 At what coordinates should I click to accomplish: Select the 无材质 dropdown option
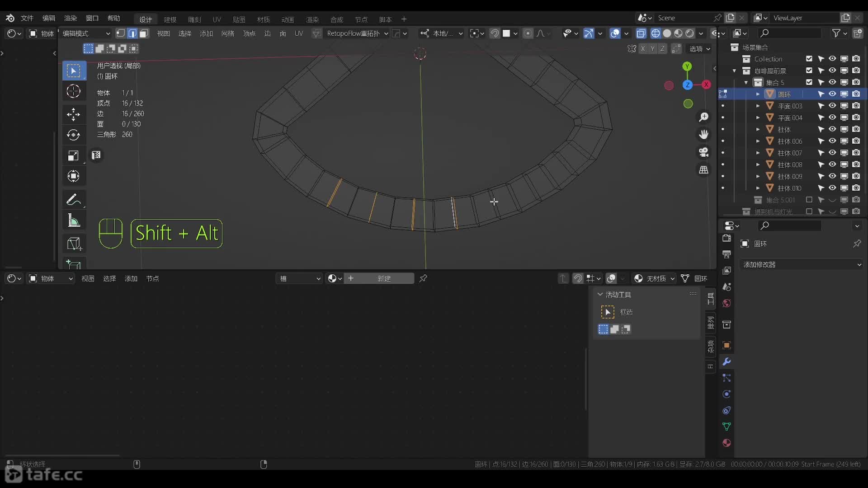coord(654,278)
